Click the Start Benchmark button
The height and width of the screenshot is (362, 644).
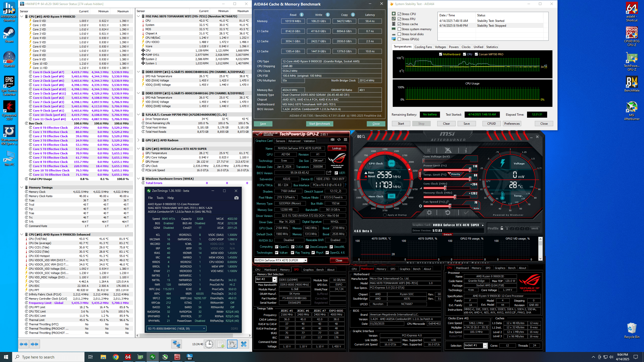[x=319, y=124]
